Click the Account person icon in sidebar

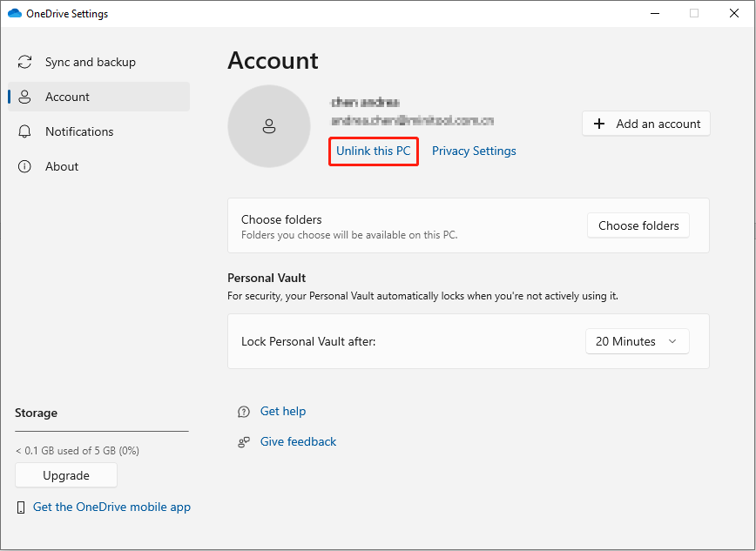pos(25,97)
